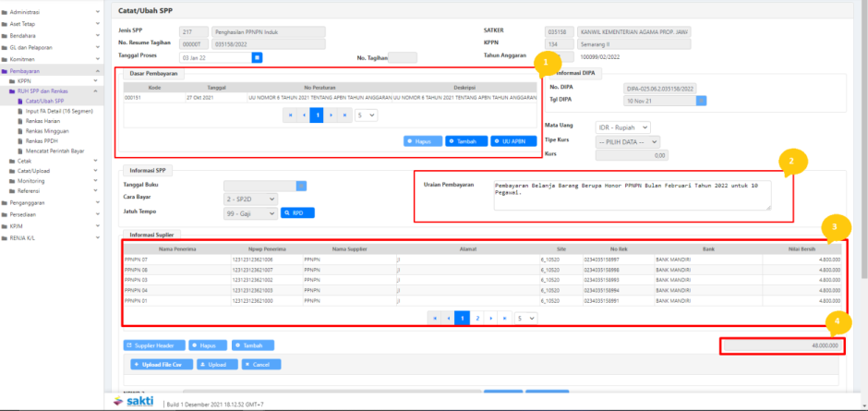Click the UU APBN button
Viewport: 868px width, 411px height.
point(513,141)
